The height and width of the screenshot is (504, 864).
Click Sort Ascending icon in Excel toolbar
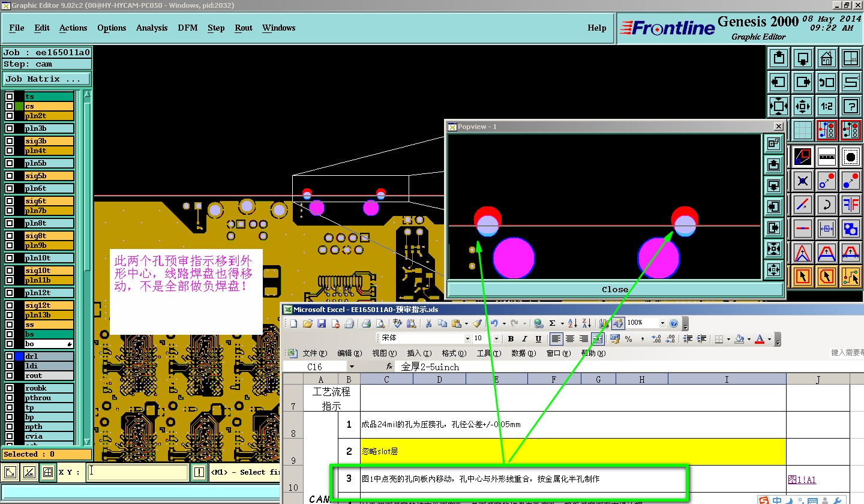click(x=572, y=323)
